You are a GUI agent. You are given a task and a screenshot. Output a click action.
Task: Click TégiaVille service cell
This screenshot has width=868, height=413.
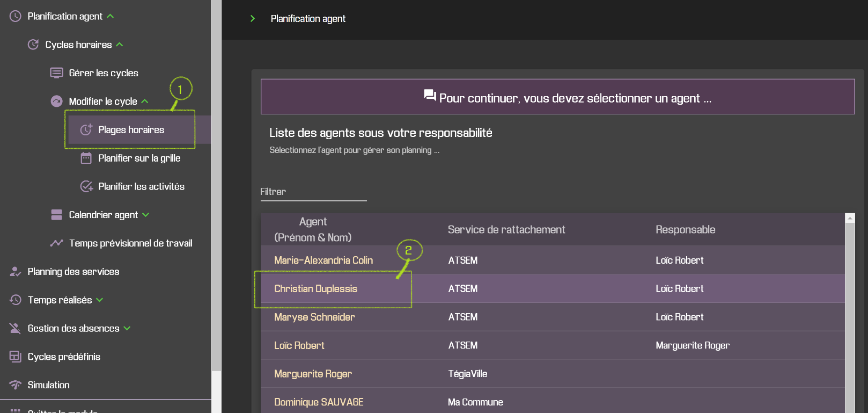tap(468, 374)
